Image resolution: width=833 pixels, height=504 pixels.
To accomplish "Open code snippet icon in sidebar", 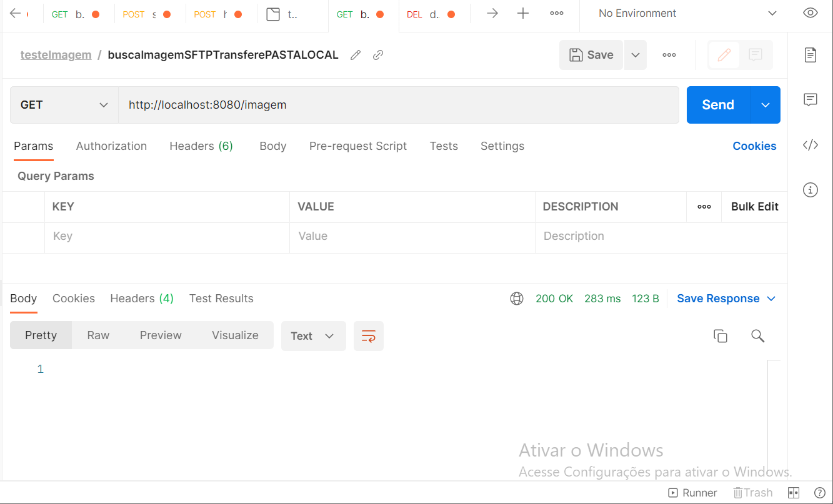I will pyautogui.click(x=811, y=145).
